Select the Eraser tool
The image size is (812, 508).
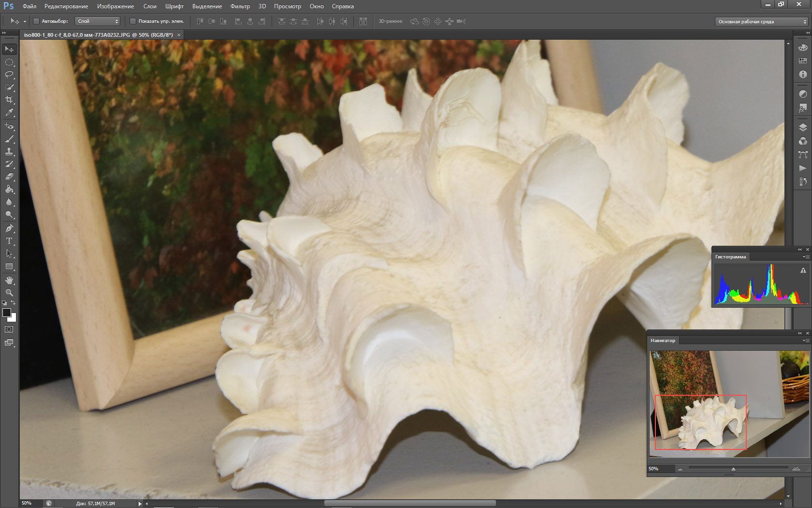point(9,177)
